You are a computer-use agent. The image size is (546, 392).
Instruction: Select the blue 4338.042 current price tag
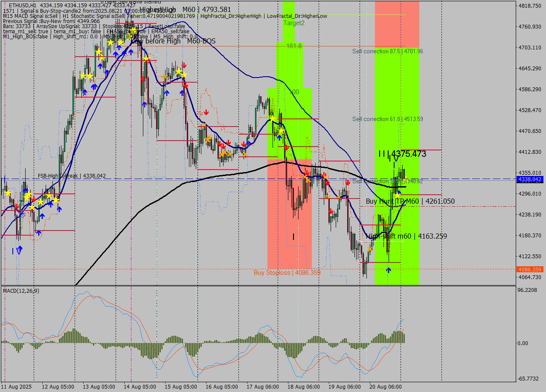click(x=529, y=179)
